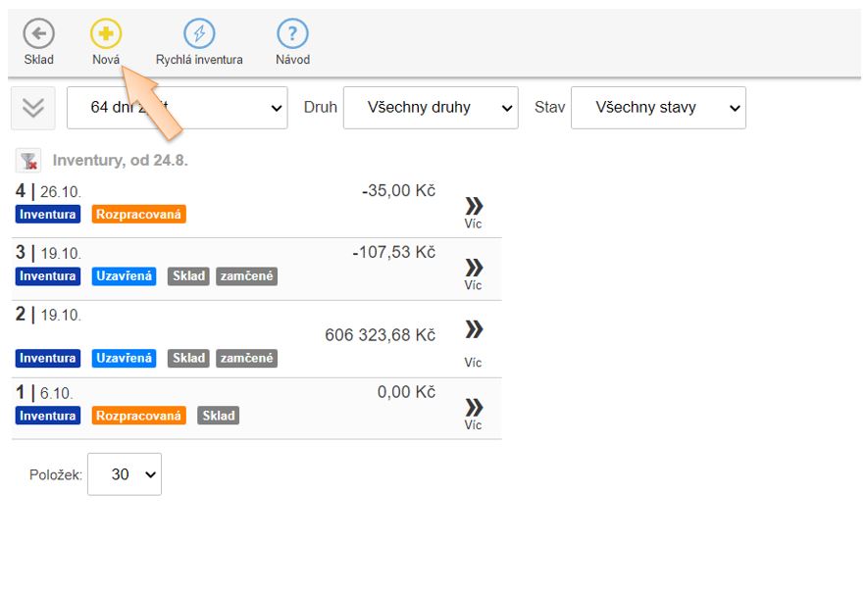Click the Sklad back arrow icon
This screenshot has width=868, height=594.
click(39, 35)
